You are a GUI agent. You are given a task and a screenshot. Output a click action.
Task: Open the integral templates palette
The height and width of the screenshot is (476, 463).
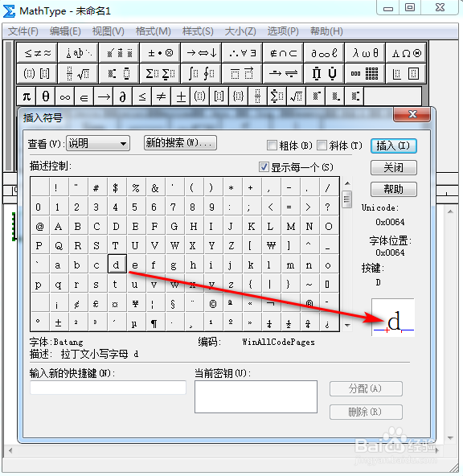pos(201,73)
